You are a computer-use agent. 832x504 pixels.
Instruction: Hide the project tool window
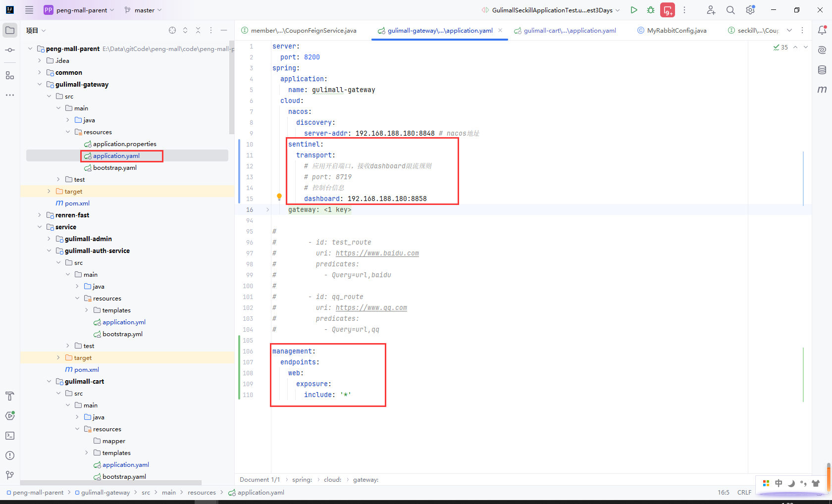[x=224, y=30]
